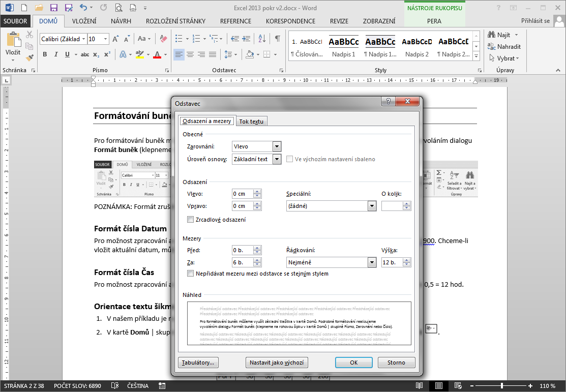Screen dimensions: 566x392
Task: Open the SOUBOR file tab
Action: 15,21
